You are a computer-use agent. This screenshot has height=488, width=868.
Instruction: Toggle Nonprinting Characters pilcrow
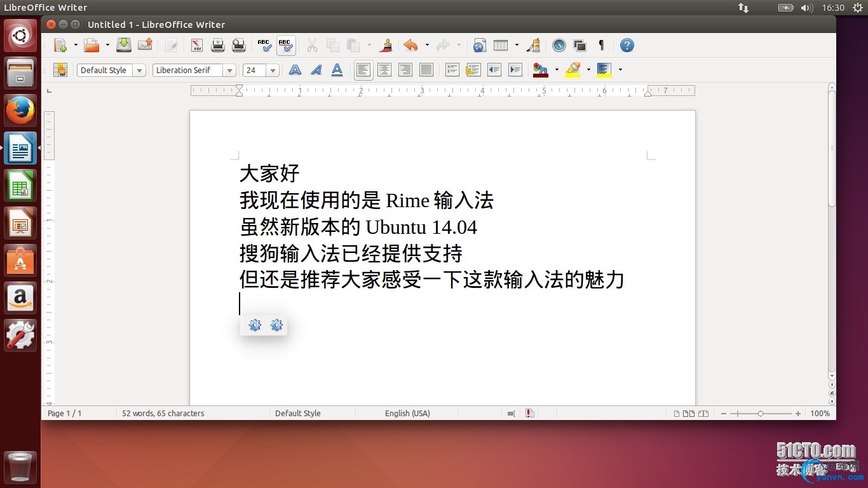coord(601,45)
